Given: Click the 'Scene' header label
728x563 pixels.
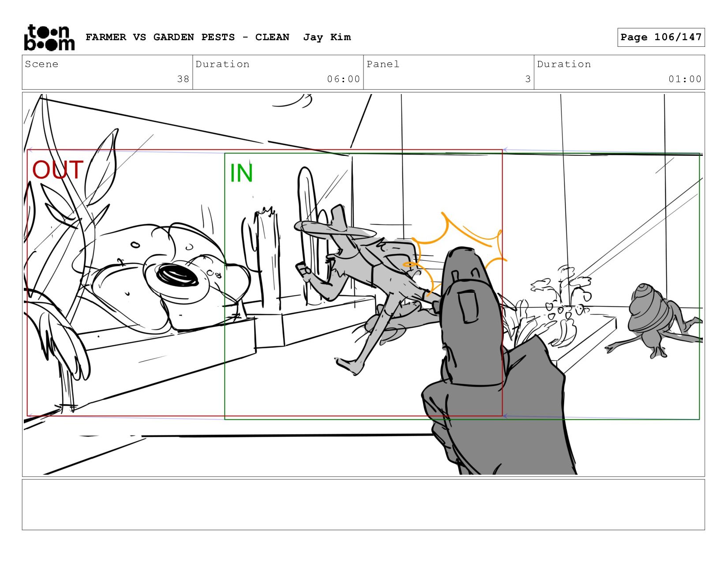Looking at the screenshot, I should pyautogui.click(x=41, y=64).
